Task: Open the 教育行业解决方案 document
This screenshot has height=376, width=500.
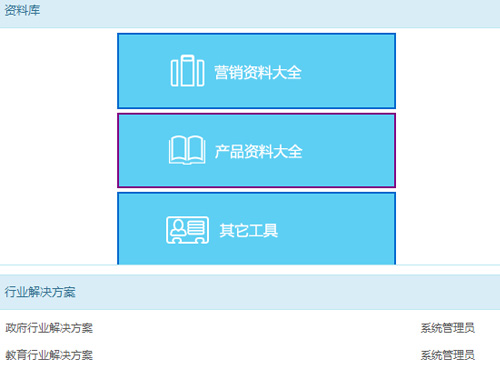Action: pyautogui.click(x=49, y=355)
